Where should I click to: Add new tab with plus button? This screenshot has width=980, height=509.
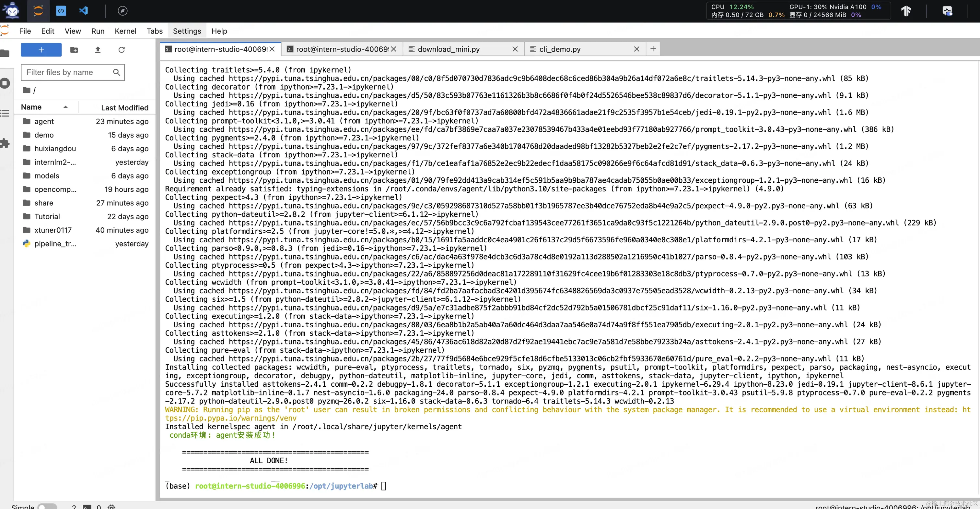[x=653, y=49]
